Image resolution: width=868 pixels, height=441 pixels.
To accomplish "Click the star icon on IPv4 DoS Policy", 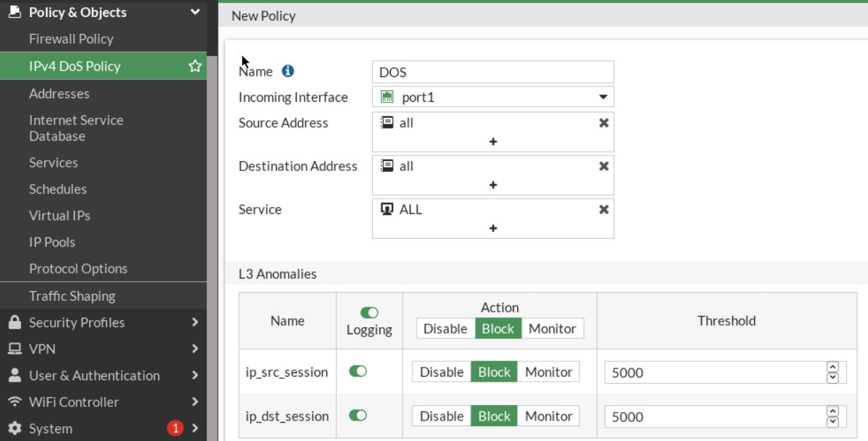I will click(195, 66).
